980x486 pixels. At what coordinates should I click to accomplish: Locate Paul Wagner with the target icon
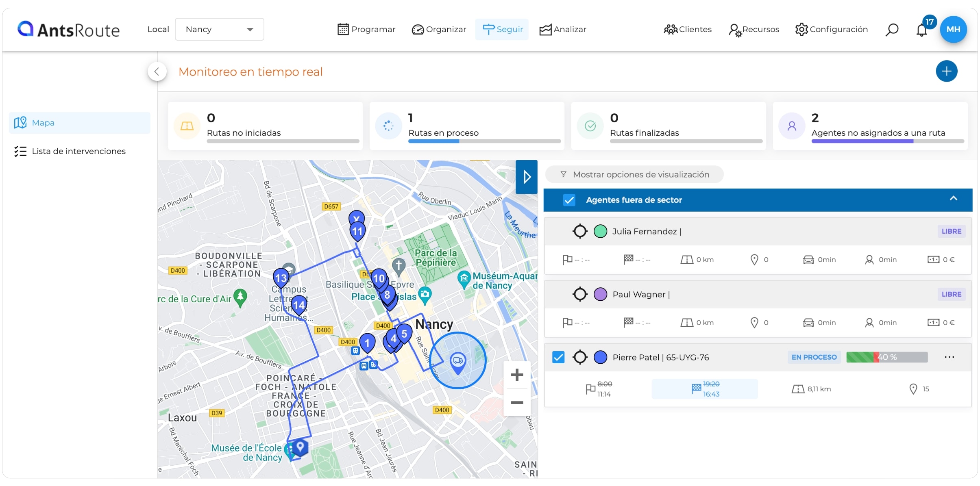point(580,294)
